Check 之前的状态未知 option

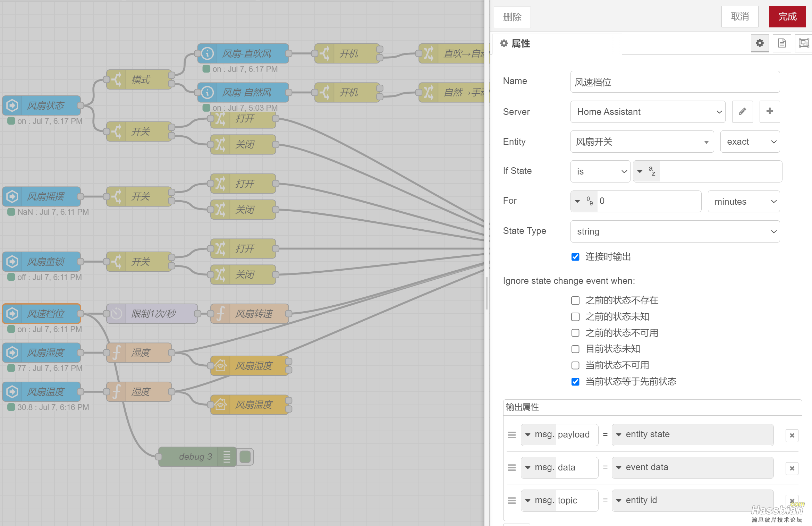pos(575,317)
